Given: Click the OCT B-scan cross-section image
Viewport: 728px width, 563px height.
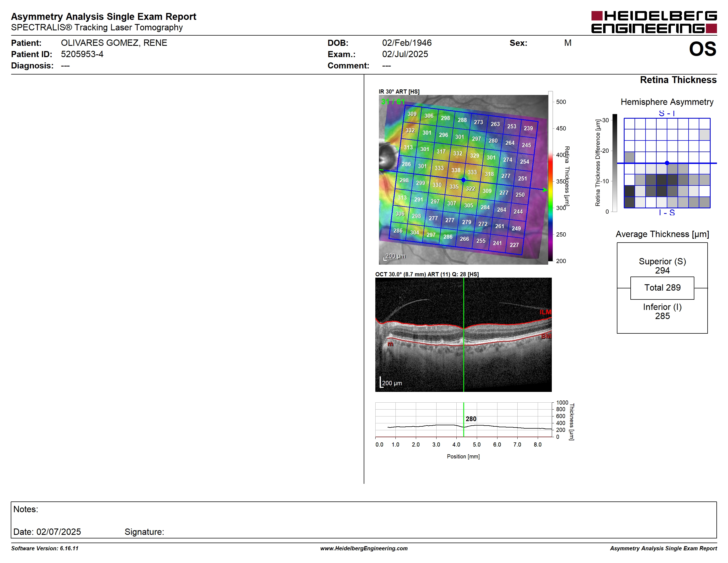Looking at the screenshot, I should 463,334.
